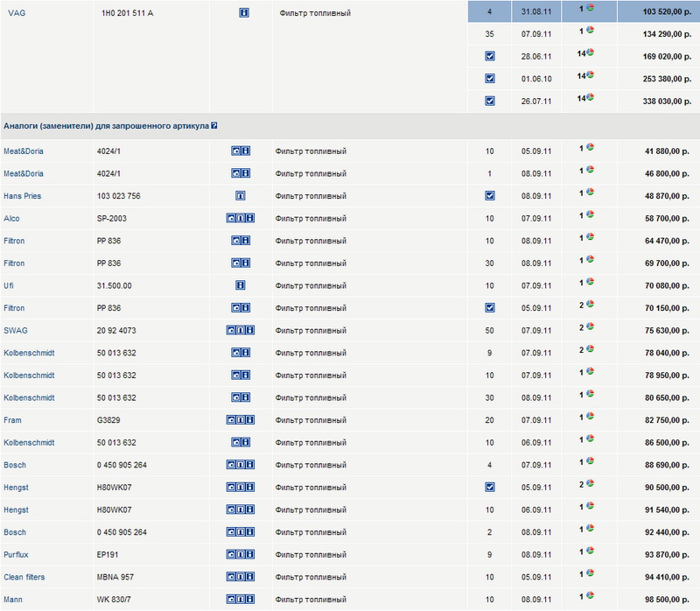
Task: Click the price 92 440,00 р. for Bosch
Action: [x=667, y=532]
